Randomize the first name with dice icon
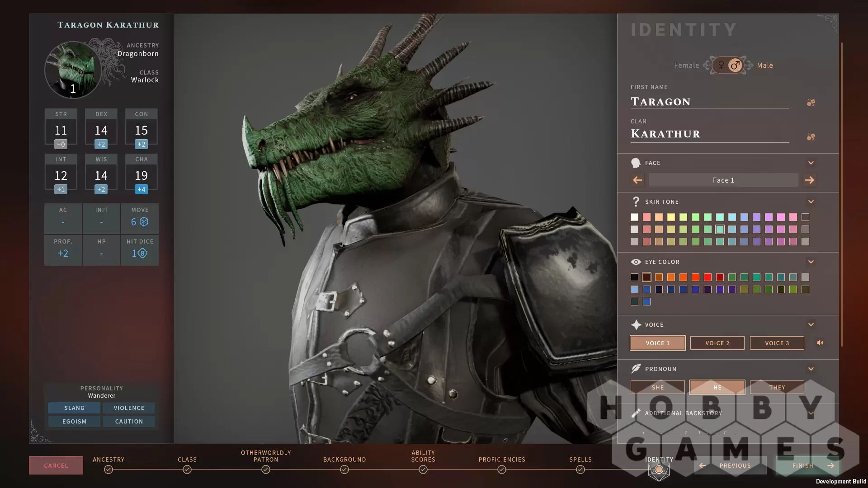The width and height of the screenshot is (868, 488). [x=811, y=103]
